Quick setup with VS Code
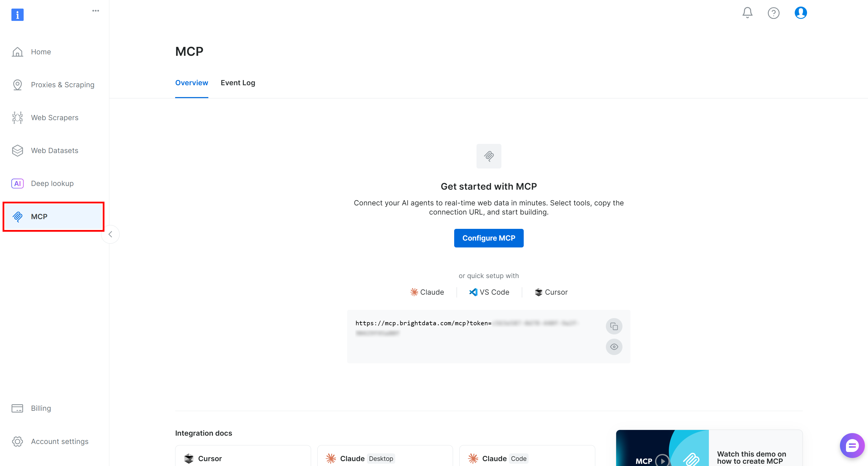 click(x=489, y=292)
